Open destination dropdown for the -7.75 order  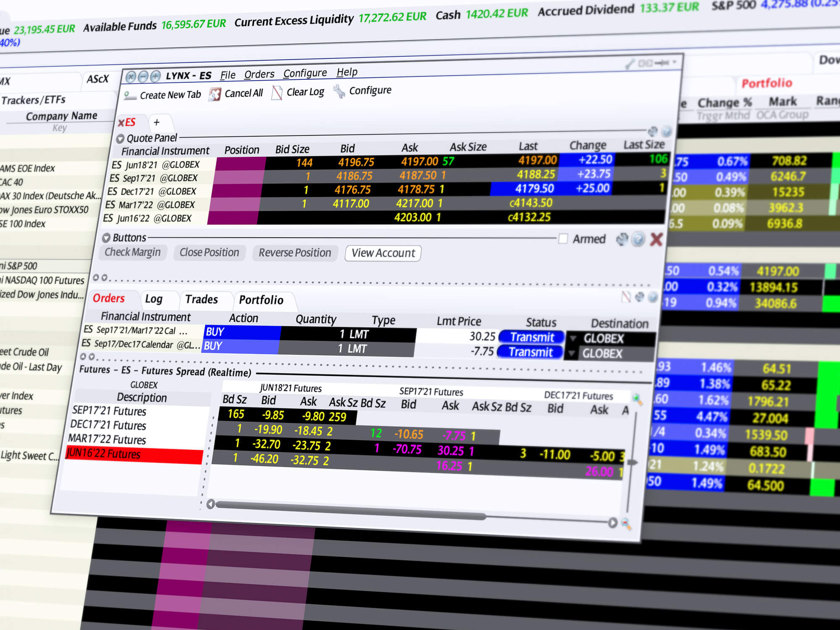(x=571, y=354)
